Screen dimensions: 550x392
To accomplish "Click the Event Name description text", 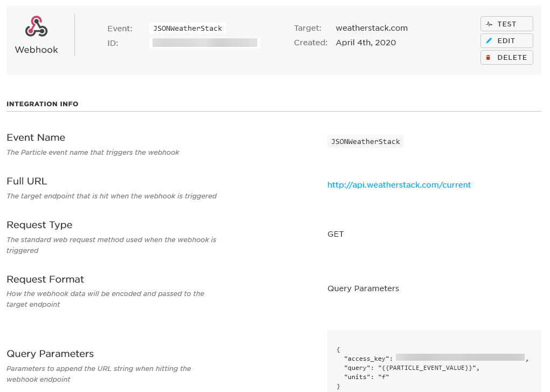I will (93, 153).
